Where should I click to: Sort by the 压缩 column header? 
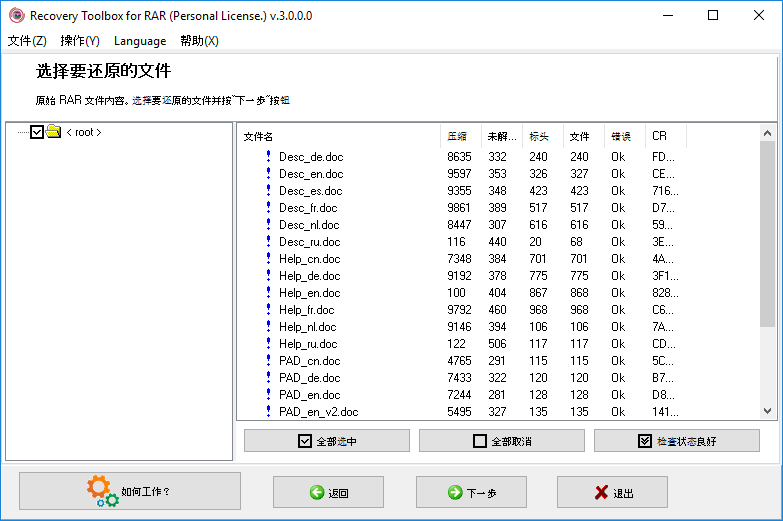[x=461, y=136]
